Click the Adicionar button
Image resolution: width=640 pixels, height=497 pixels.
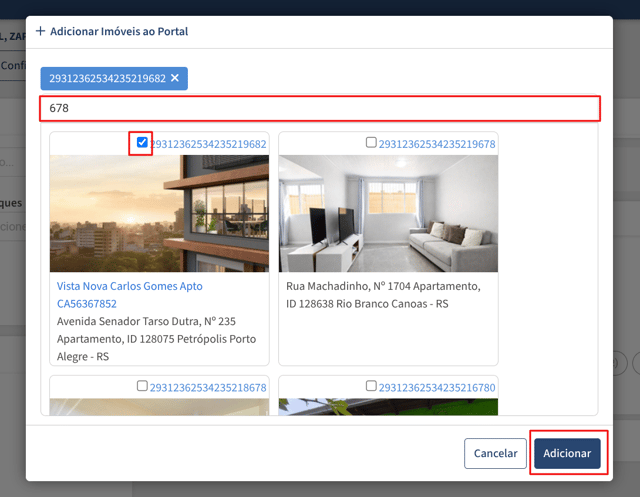point(567,453)
